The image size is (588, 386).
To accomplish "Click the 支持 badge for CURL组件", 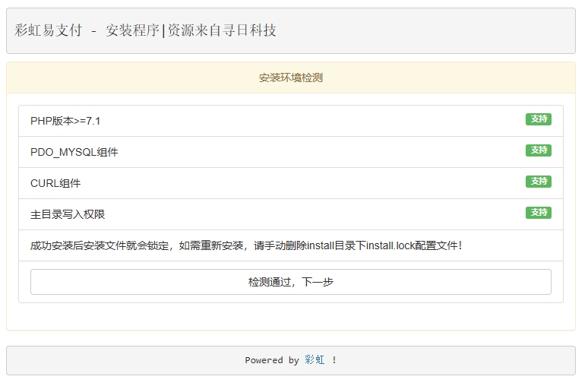I will click(x=538, y=182).
